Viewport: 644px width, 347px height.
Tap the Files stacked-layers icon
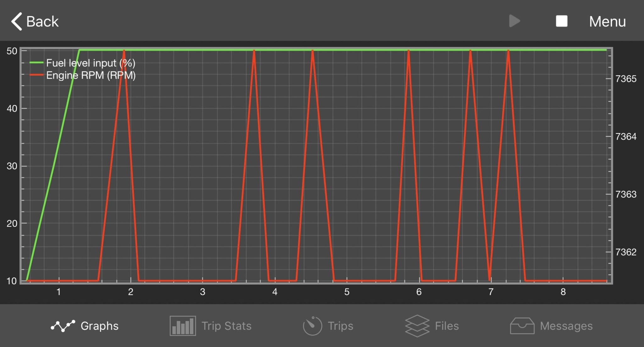point(417,326)
